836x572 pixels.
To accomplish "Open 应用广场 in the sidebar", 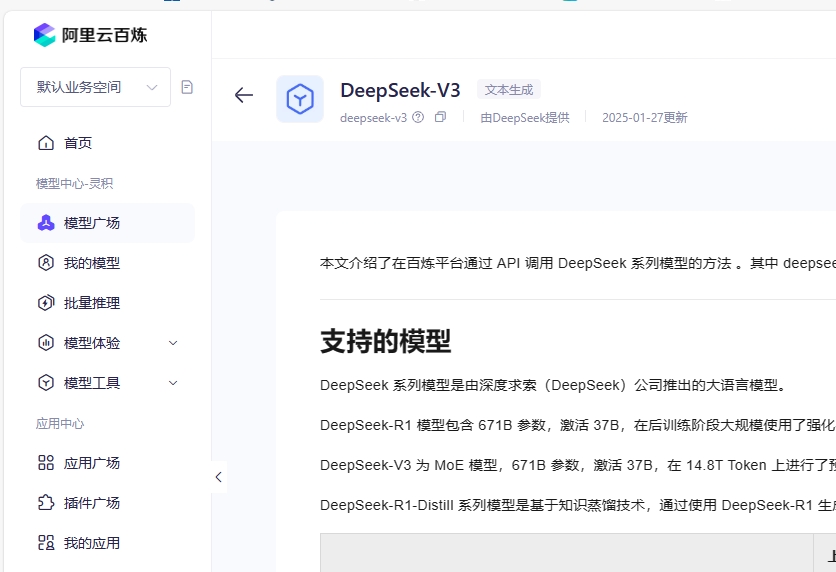I will [107, 463].
